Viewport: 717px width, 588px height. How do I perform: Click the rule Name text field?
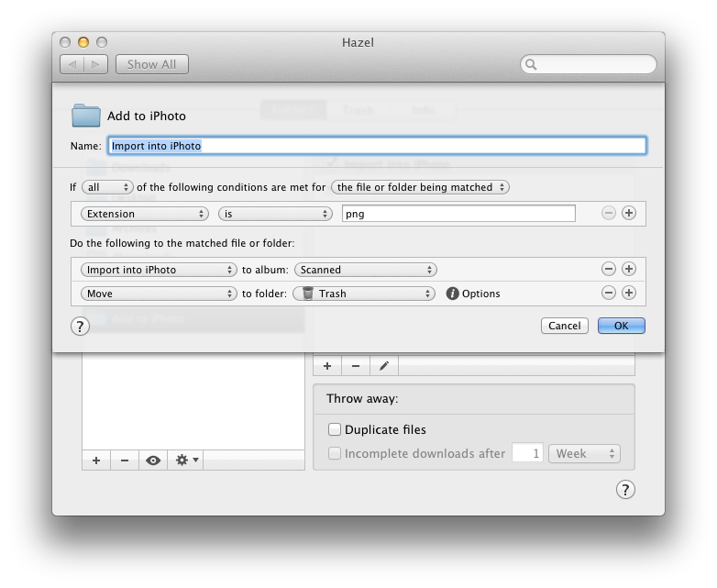point(377,146)
